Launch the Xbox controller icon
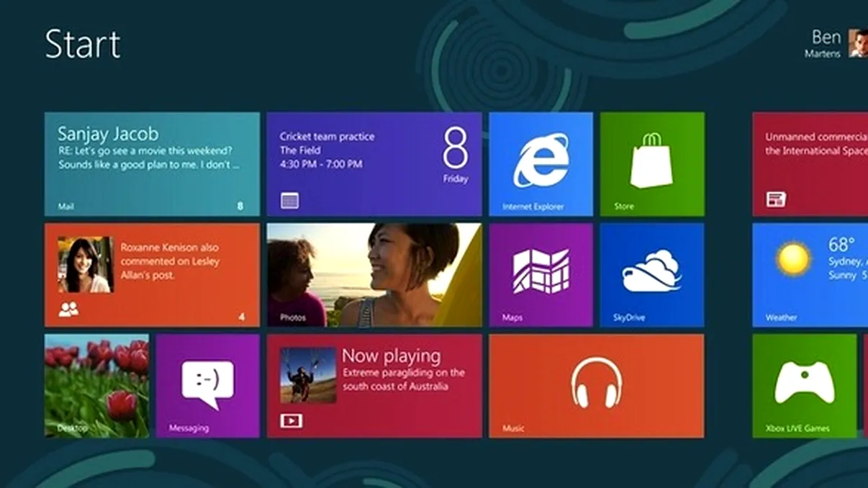Viewport: 868px width, 488px height. point(804,382)
